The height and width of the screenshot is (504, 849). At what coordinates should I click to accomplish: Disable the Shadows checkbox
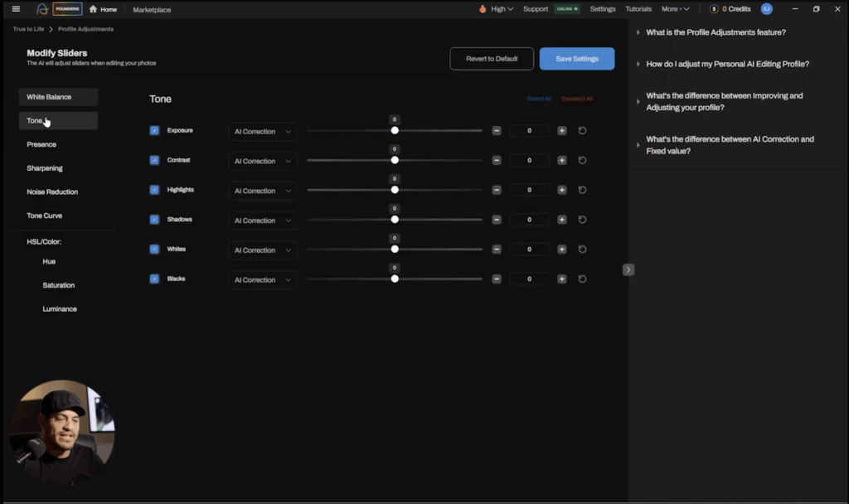point(154,219)
